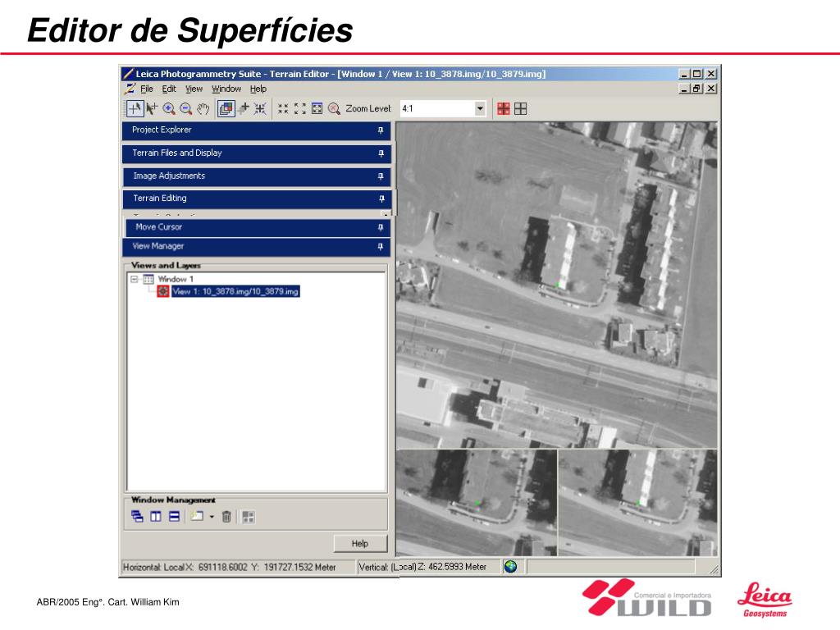The width and height of the screenshot is (840, 630).
Task: Click the main aerial image view
Action: click(x=557, y=285)
